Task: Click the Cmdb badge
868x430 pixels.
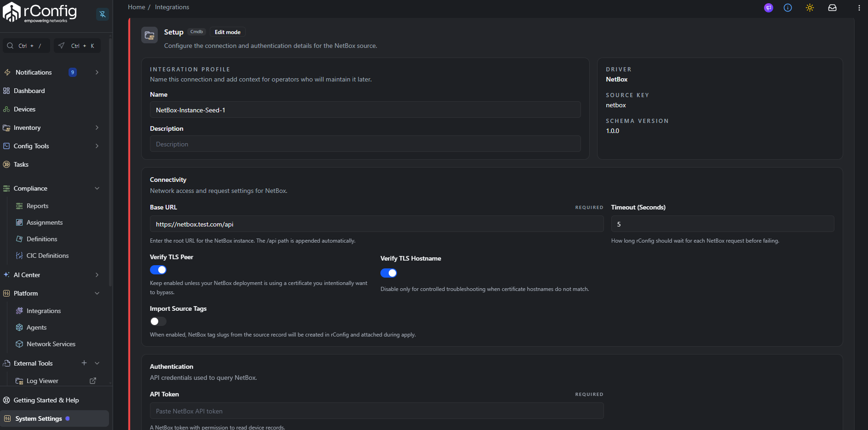Action: click(196, 32)
